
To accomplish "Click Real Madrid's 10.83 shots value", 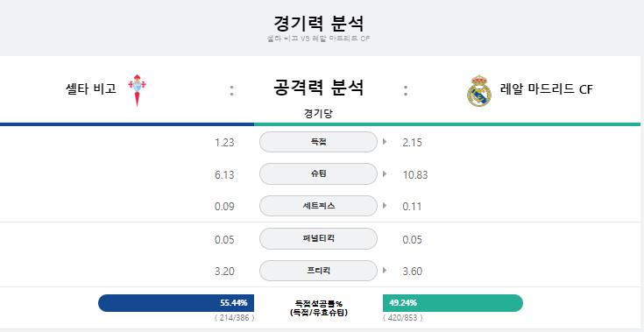I will (415, 175).
